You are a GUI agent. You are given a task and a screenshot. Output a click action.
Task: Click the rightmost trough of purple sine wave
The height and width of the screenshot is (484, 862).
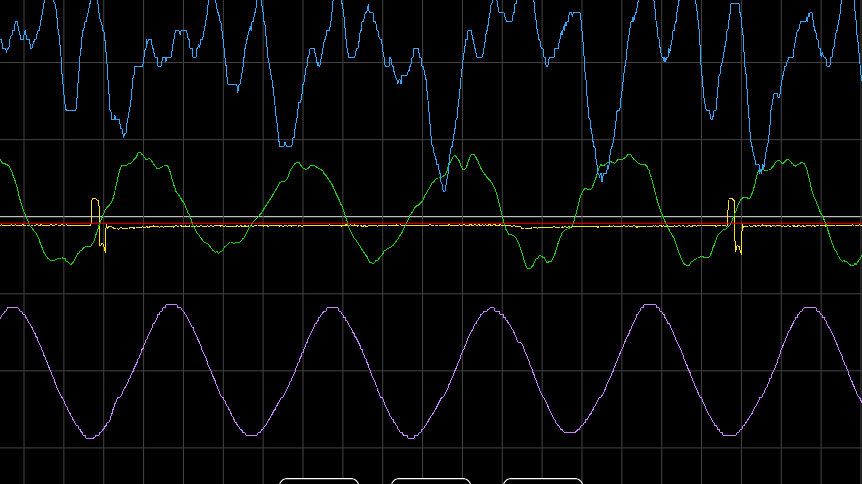(x=731, y=434)
